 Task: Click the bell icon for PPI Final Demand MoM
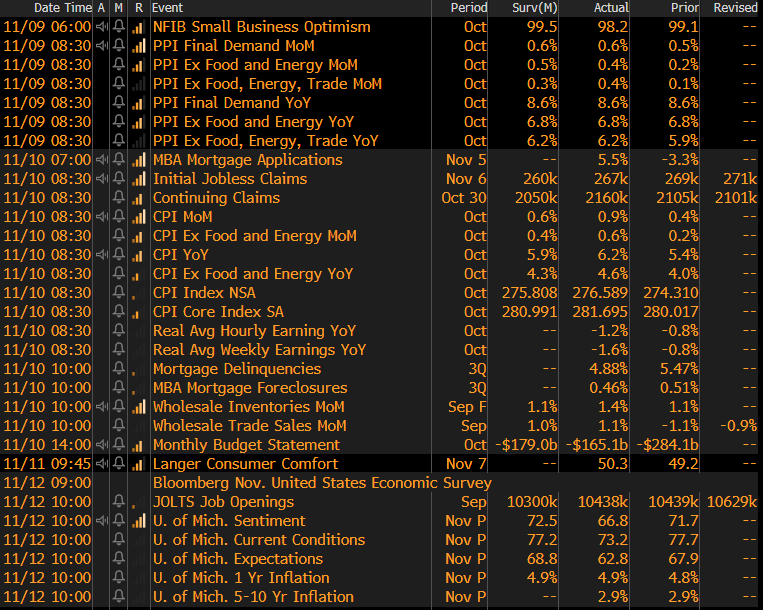pos(119,46)
